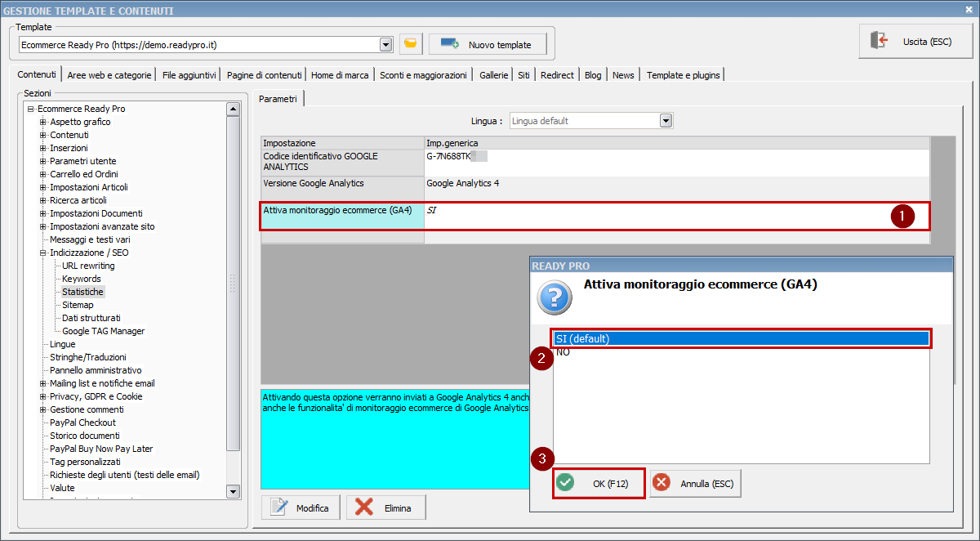This screenshot has width=980, height=541.
Task: Open the News tab
Action: click(x=623, y=75)
